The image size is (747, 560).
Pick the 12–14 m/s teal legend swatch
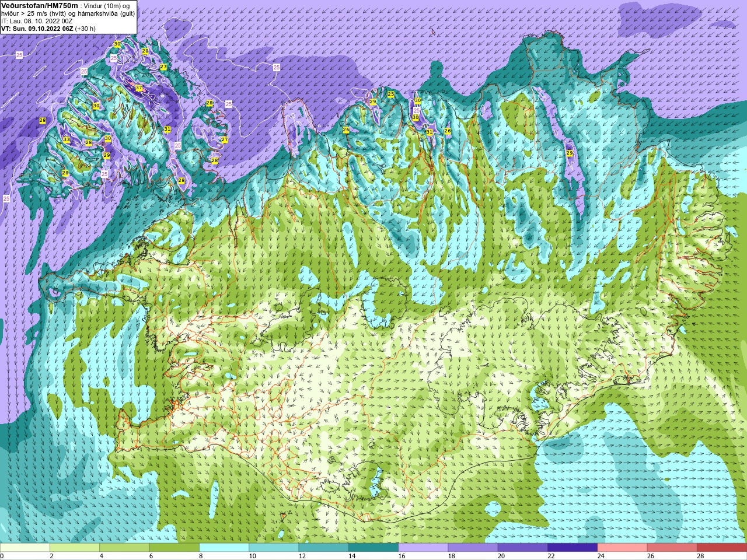[x=324, y=548]
